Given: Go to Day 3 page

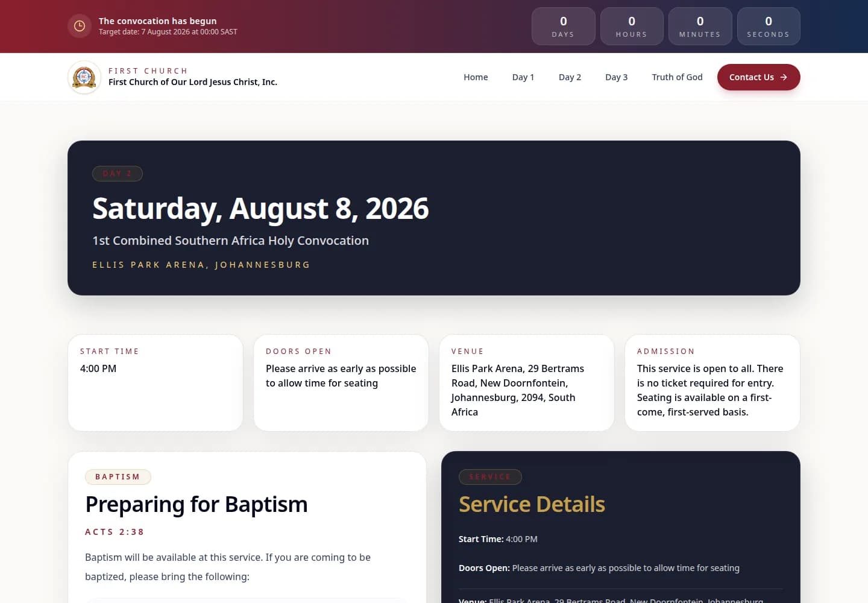Looking at the screenshot, I should click(x=616, y=77).
